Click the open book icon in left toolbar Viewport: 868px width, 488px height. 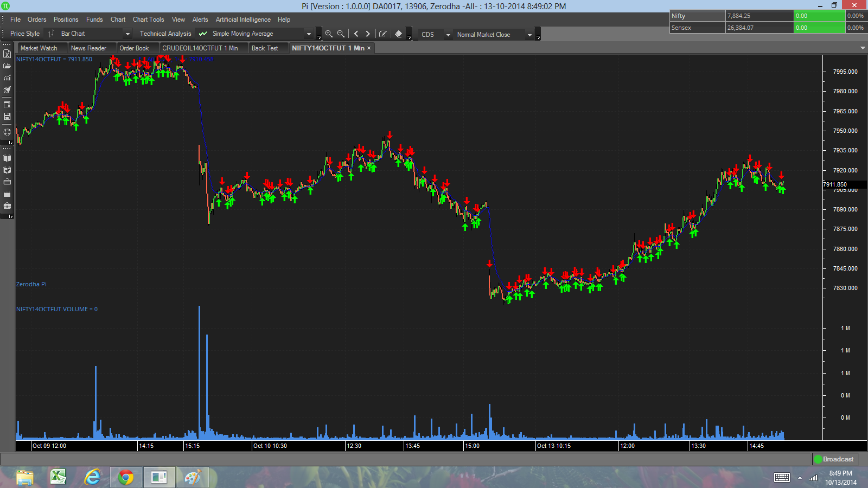click(7, 158)
